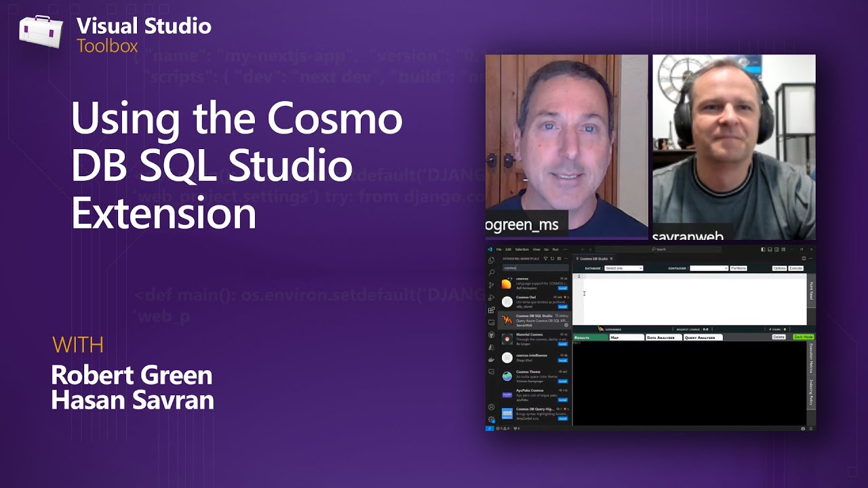Image resolution: width=868 pixels, height=488 pixels.
Task: Toggle the Panel visibility layout icon
Action: pos(768,249)
